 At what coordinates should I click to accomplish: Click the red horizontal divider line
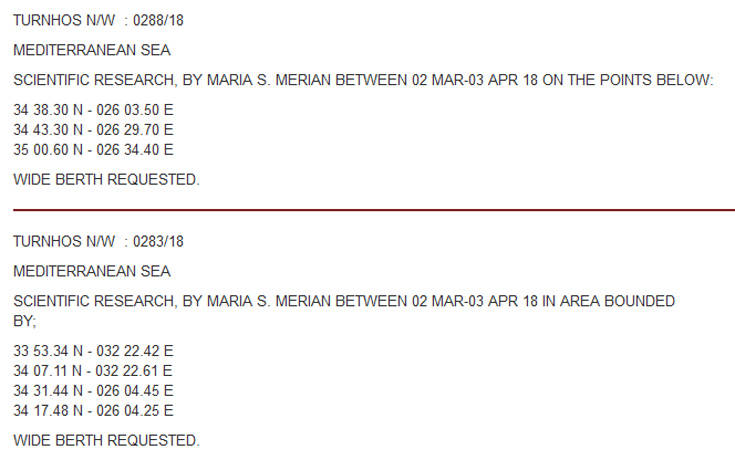(x=374, y=210)
